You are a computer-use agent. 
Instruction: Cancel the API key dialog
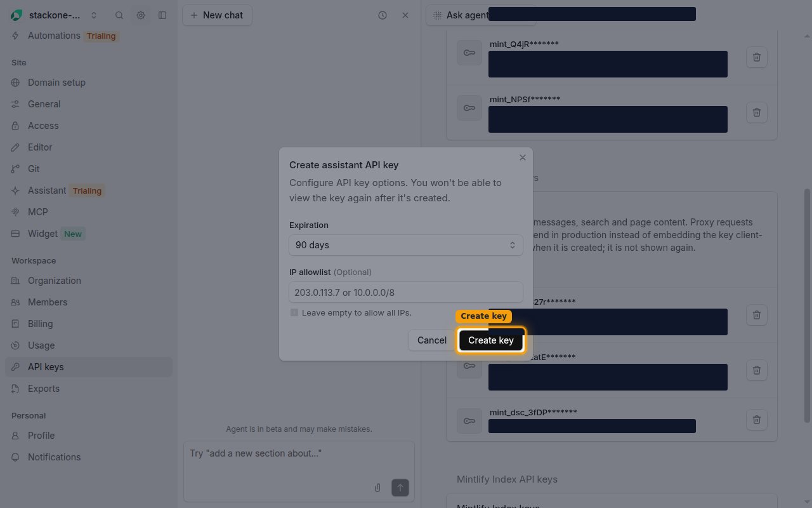click(x=432, y=340)
